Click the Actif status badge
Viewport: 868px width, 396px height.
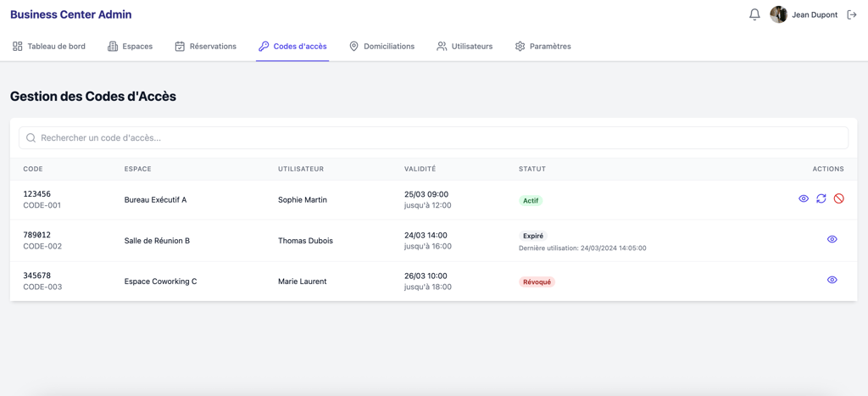[531, 200]
